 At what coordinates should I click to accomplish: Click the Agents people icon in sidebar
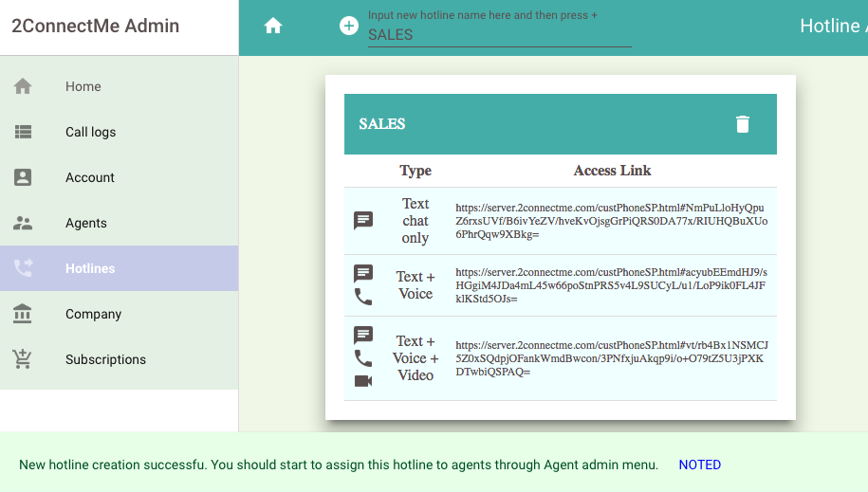[24, 223]
